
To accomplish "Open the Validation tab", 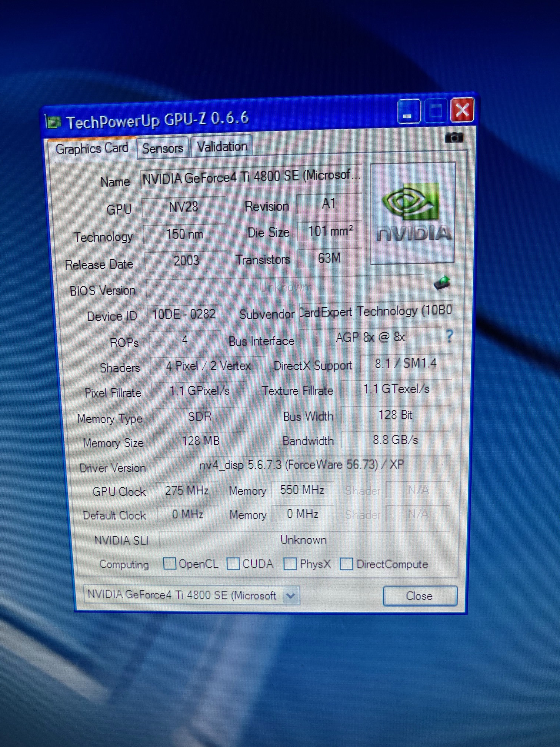I will [222, 147].
